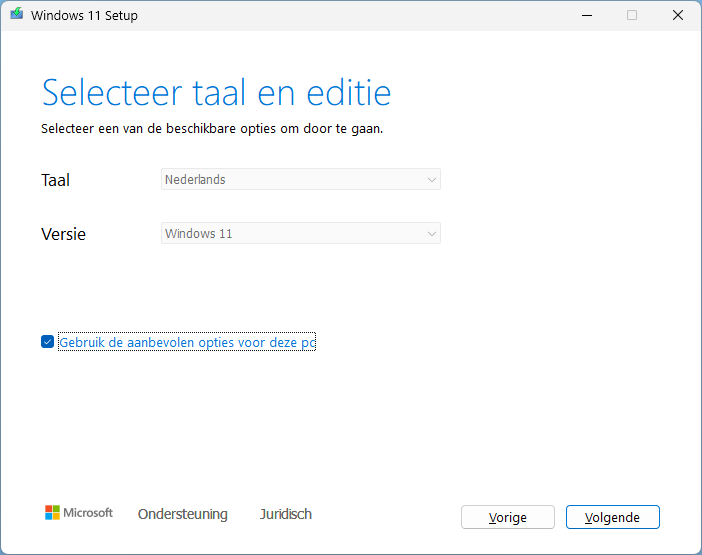Open the Juridisch link
702x555 pixels.
tap(285, 514)
